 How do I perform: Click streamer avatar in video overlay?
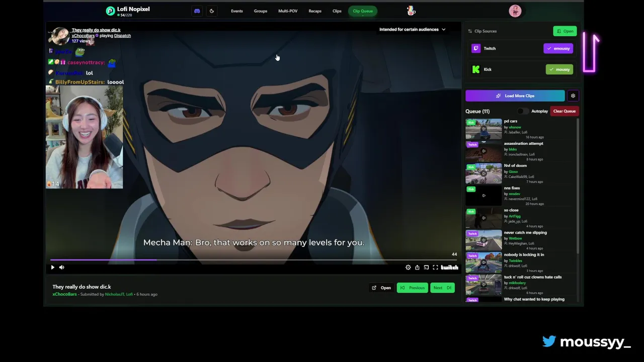58,36
